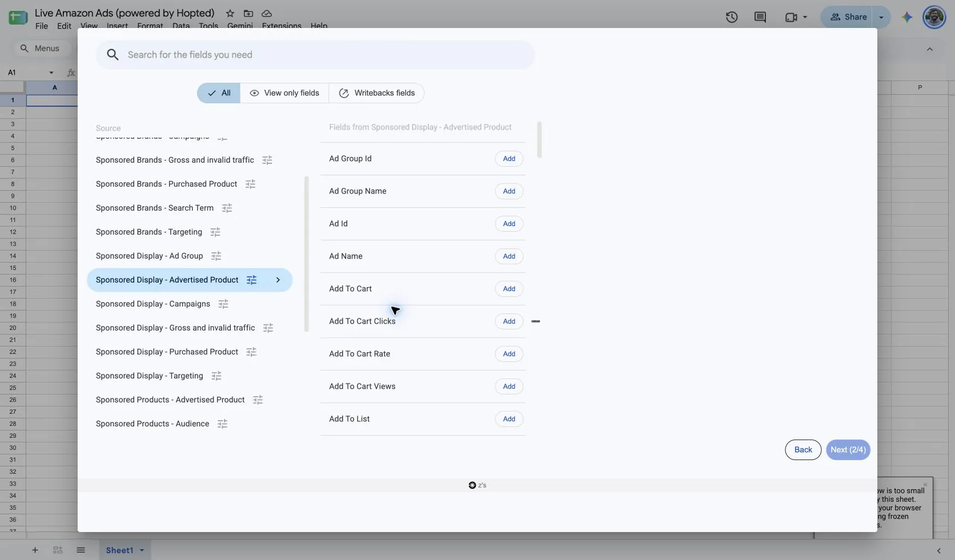Click tune icon beside Sponsored Display - Targeting

[x=216, y=376]
